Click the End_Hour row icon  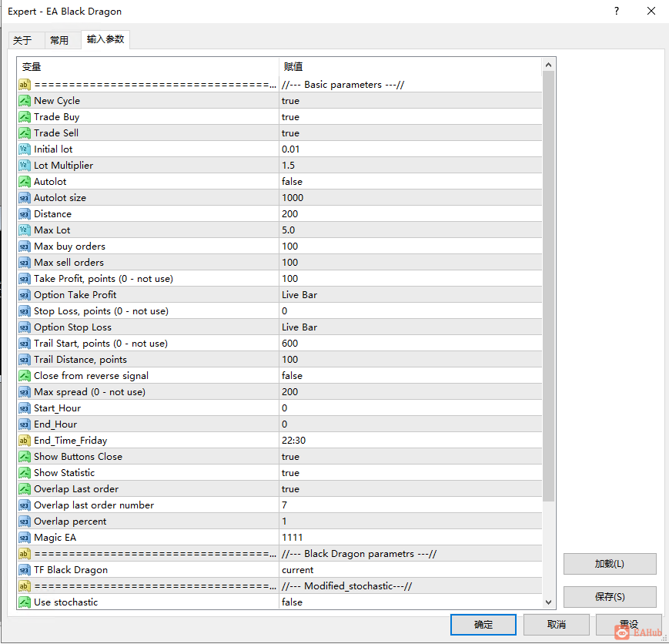coord(25,425)
